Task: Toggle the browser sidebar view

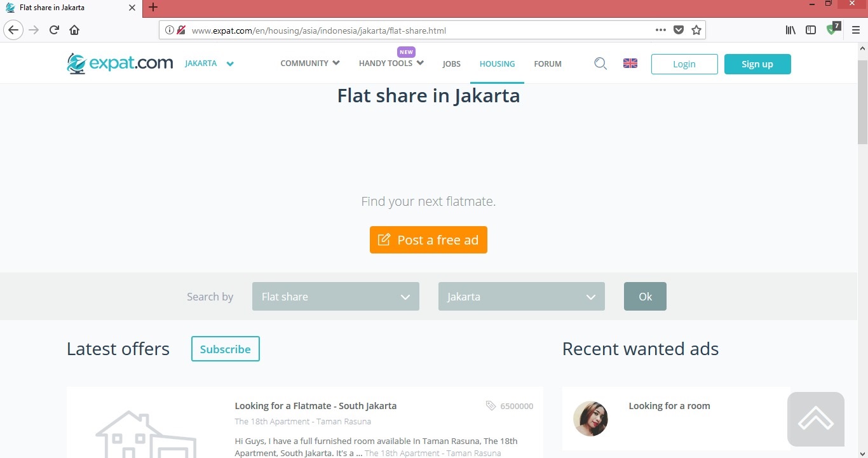Action: (811, 30)
